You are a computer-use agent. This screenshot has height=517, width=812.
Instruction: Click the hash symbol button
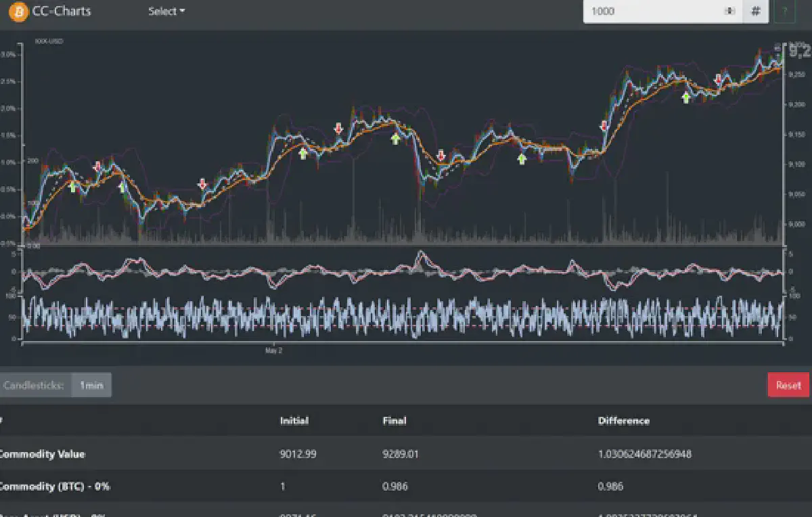pyautogui.click(x=756, y=12)
